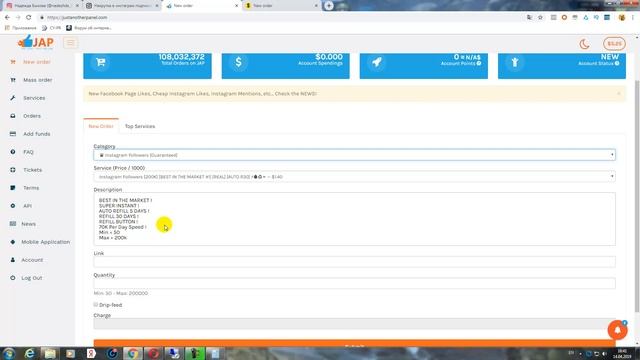Viewport: 640px width, 360px height.
Task: Bookmark this page with star icon
Action: (x=540, y=18)
